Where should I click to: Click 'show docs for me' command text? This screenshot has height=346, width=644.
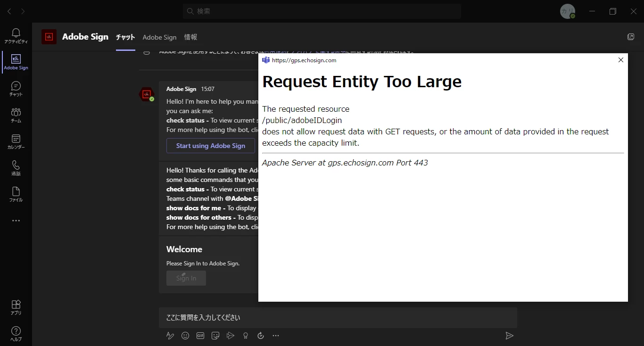194,208
